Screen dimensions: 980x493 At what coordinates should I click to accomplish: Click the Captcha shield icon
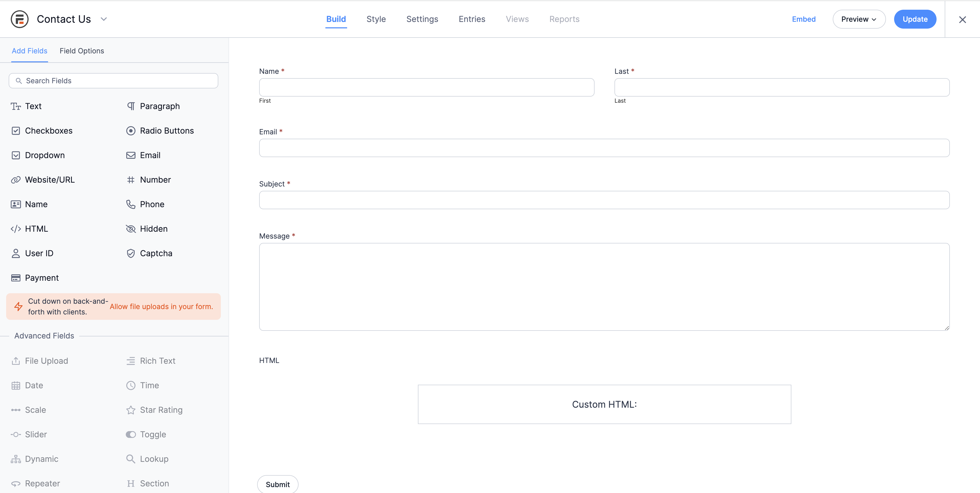pos(131,253)
